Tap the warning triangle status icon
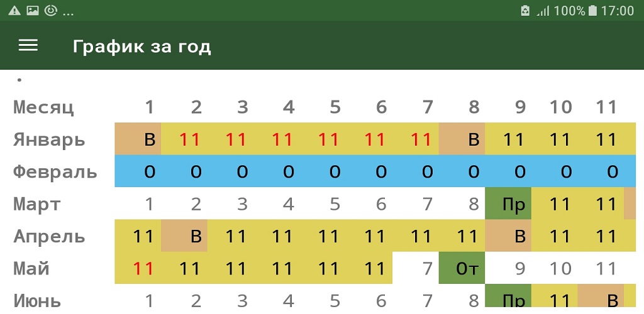Image resolution: width=644 pixels, height=314 pixels. click(14, 11)
